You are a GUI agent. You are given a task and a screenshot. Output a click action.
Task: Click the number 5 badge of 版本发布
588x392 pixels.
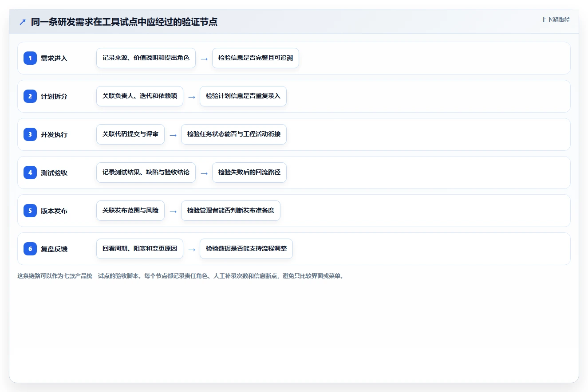pyautogui.click(x=30, y=211)
